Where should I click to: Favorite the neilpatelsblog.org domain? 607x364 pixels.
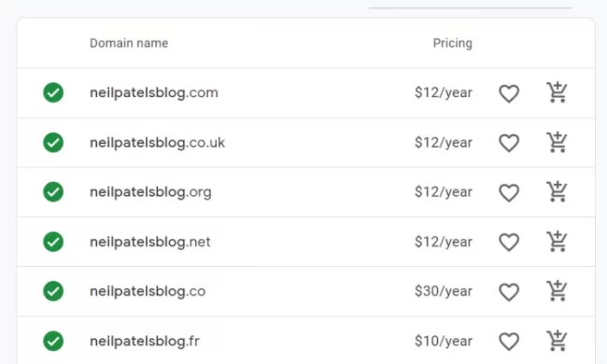(509, 192)
